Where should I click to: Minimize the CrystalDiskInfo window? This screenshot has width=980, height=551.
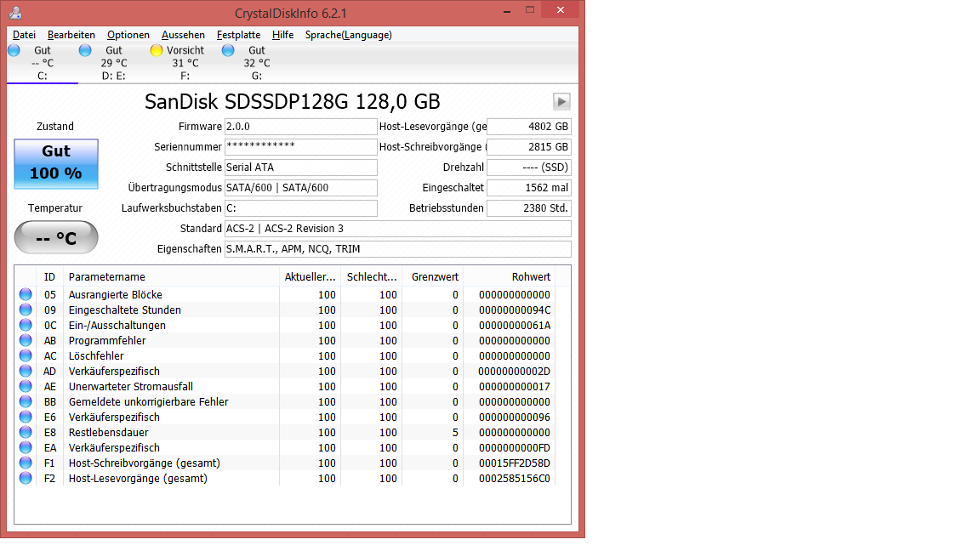pos(507,11)
